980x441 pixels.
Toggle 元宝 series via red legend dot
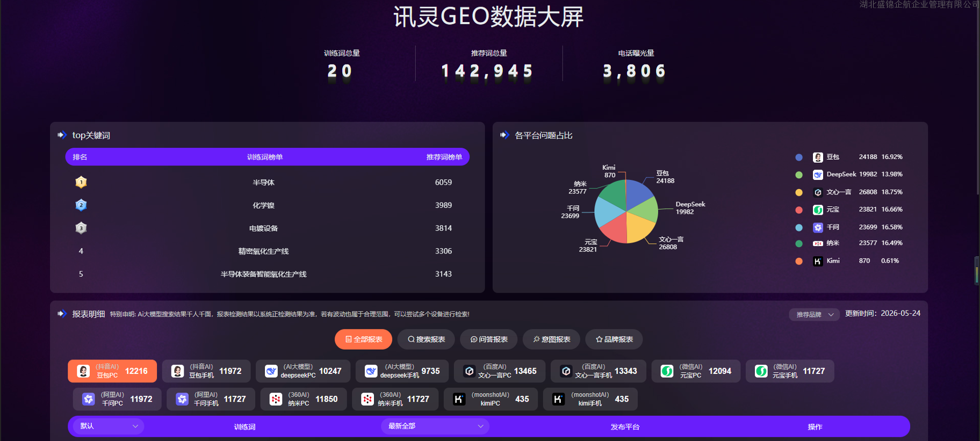coord(799,210)
